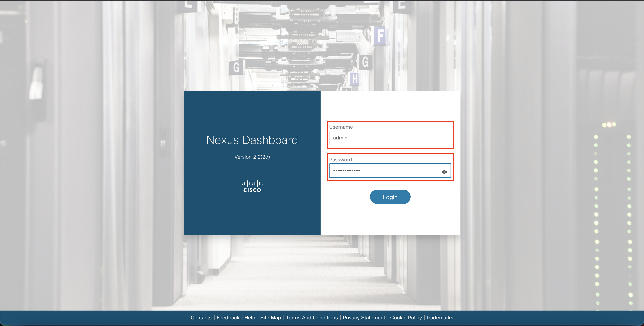
Task: Click the trademarks footer link
Action: pyautogui.click(x=440, y=317)
